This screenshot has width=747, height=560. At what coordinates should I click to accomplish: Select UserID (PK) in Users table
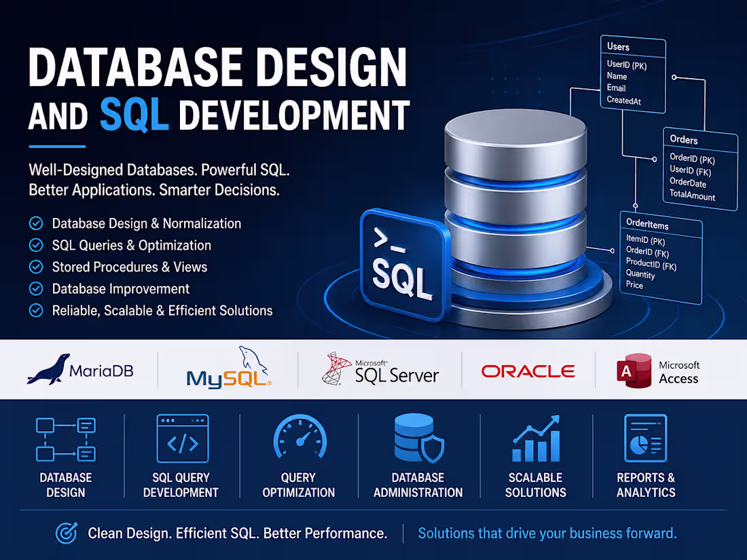tap(627, 64)
